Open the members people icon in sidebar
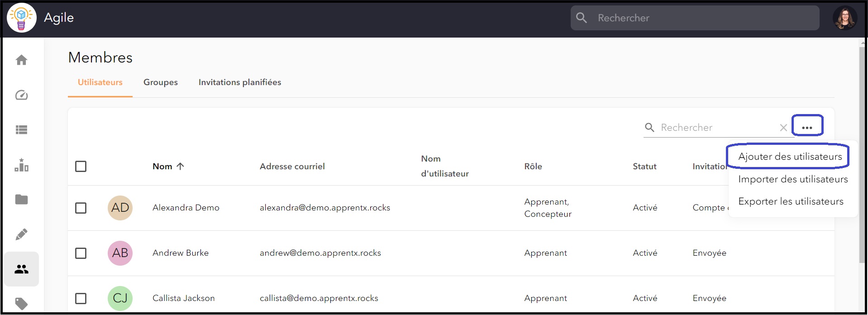Image resolution: width=868 pixels, height=315 pixels. click(x=21, y=269)
